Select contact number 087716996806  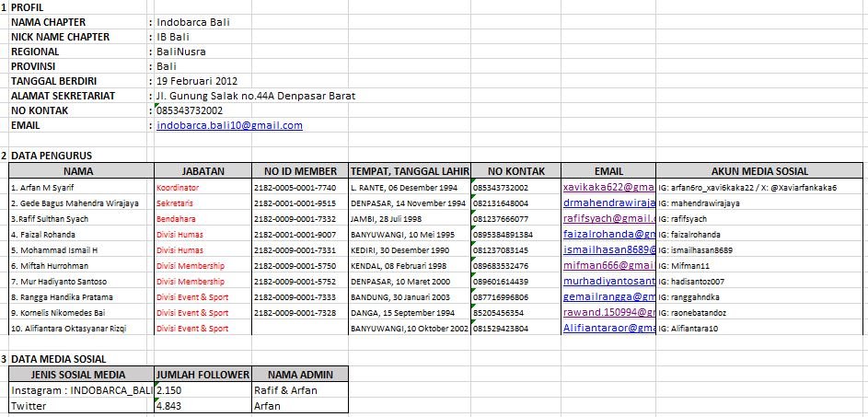tap(516, 296)
